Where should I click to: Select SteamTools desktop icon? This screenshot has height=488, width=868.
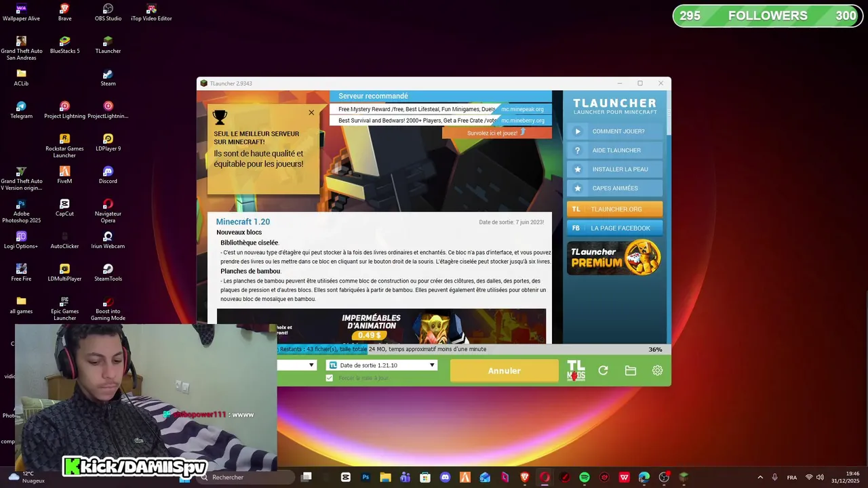[108, 272]
